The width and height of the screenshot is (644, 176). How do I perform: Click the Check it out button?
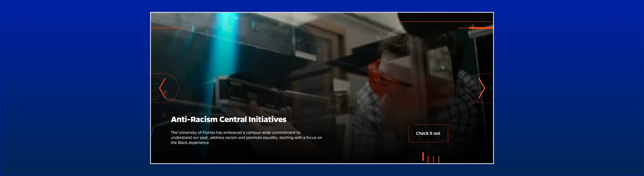tap(428, 133)
